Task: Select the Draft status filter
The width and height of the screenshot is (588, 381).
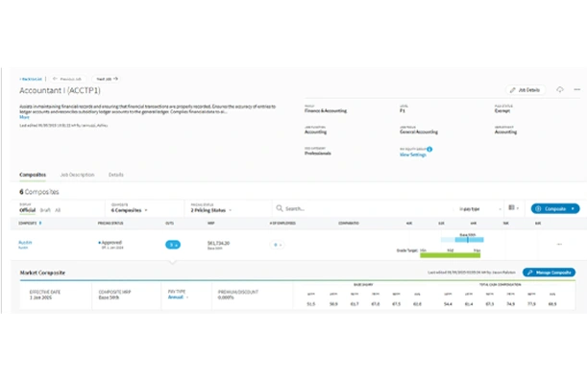Action: [x=45, y=210]
